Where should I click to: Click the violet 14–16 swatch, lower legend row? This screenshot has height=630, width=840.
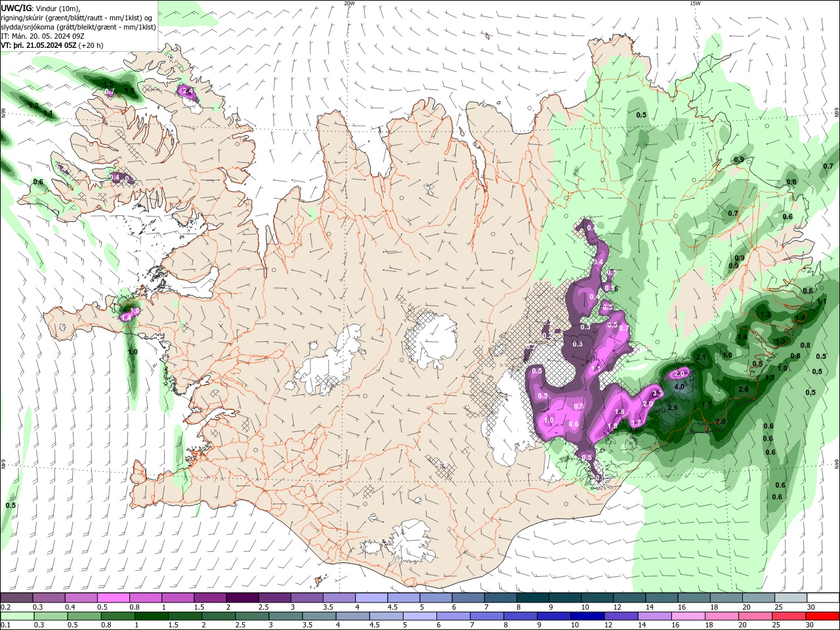(x=655, y=616)
